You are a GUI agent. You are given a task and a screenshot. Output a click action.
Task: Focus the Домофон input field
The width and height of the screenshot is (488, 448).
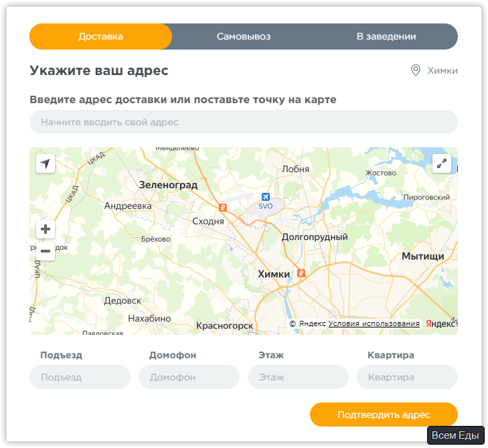click(x=189, y=377)
